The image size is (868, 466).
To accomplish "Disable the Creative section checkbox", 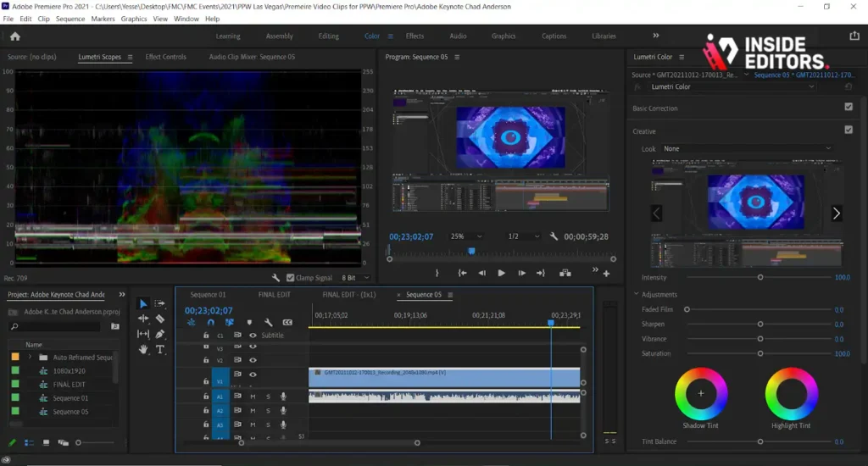I will [x=849, y=130].
